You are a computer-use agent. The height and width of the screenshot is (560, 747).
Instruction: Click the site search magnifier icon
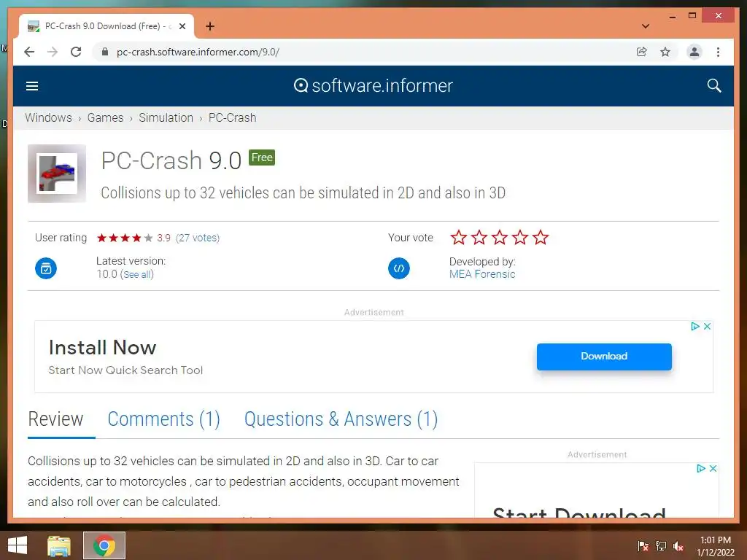713,86
